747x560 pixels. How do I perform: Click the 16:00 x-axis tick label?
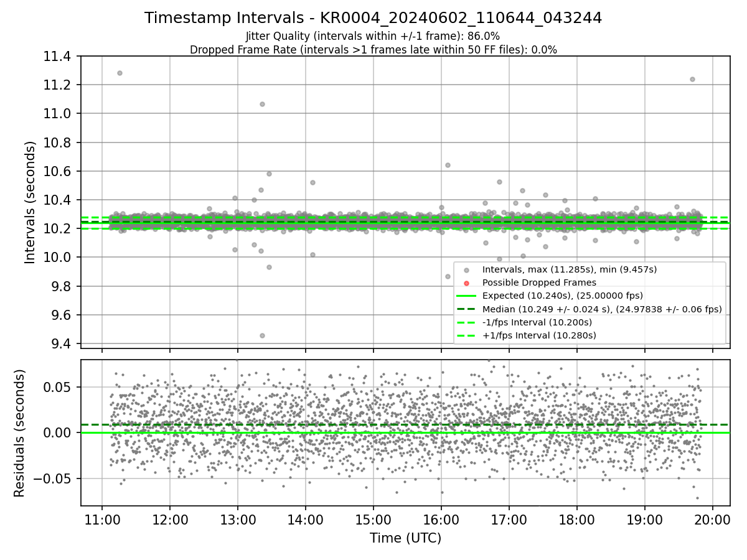click(441, 518)
